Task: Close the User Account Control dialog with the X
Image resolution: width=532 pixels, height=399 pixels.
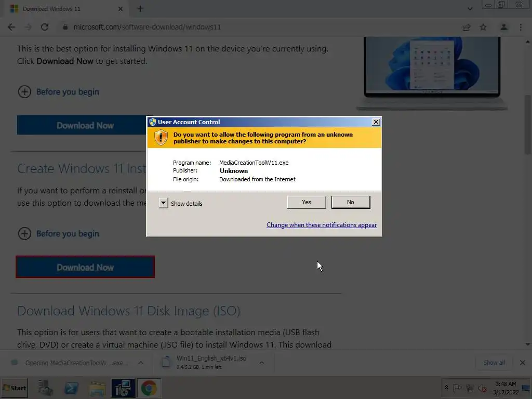Action: 376,122
